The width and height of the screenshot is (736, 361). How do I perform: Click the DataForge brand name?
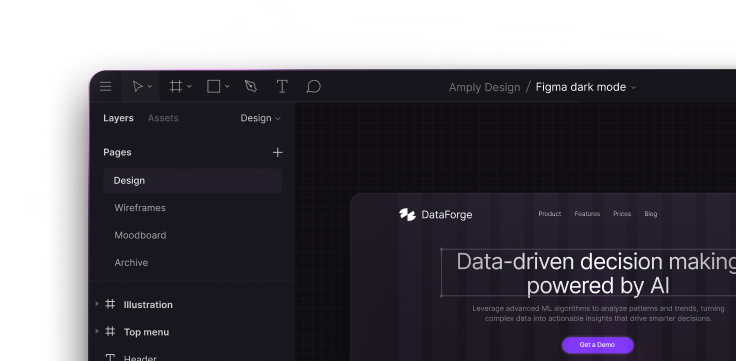447,215
